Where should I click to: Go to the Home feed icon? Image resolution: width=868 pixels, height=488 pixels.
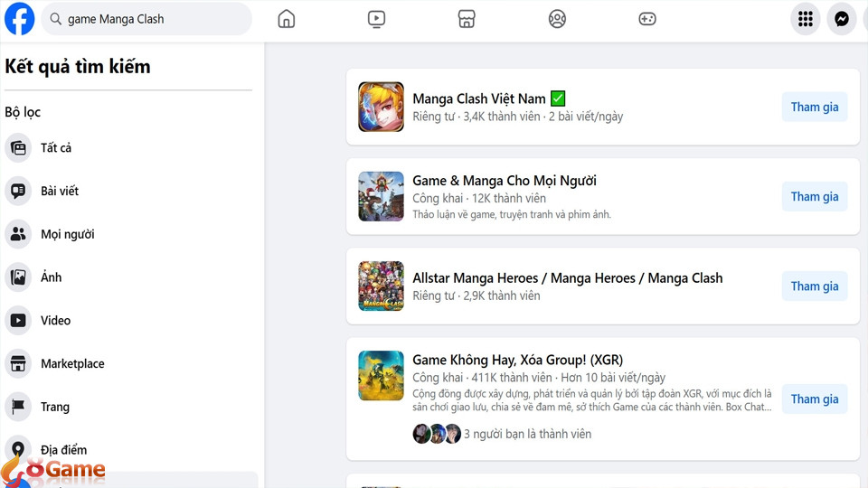287,19
